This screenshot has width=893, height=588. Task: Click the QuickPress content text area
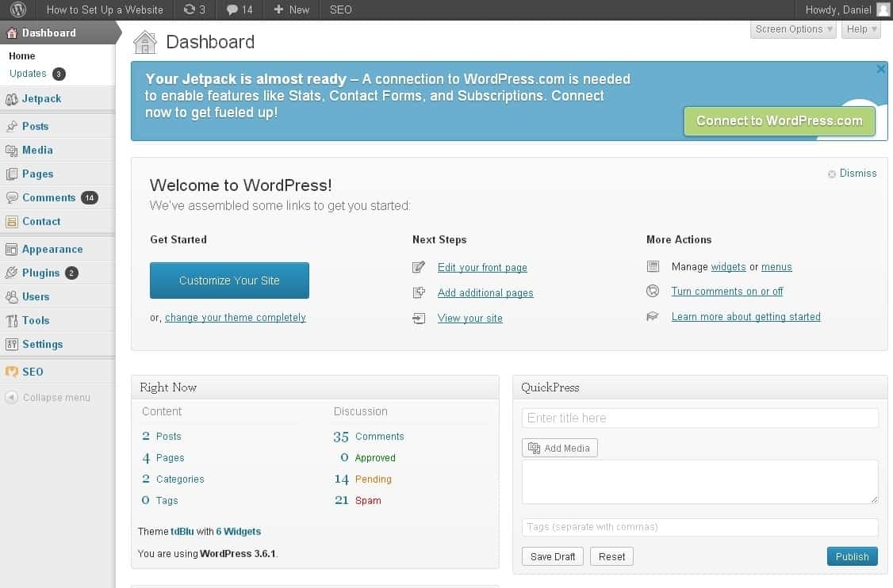pyautogui.click(x=700, y=482)
